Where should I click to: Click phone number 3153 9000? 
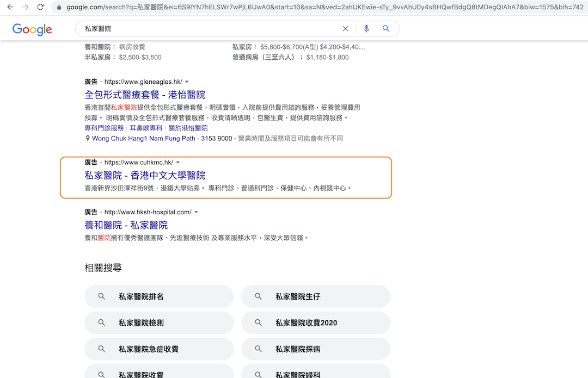(216, 138)
